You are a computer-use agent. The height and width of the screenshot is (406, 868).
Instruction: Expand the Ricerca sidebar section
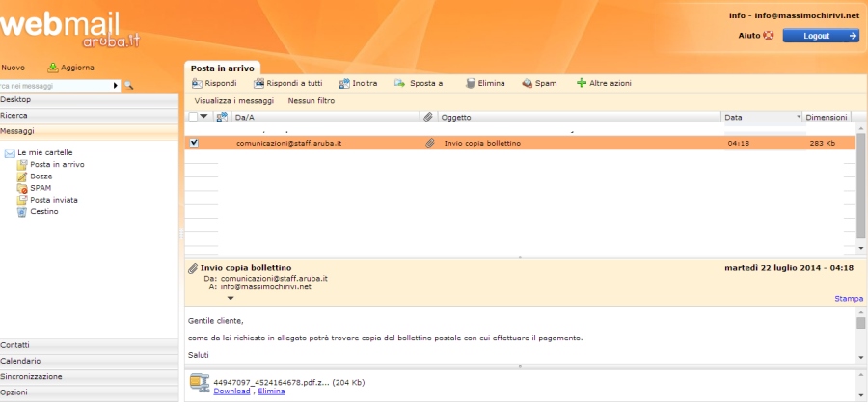pyautogui.click(x=89, y=115)
